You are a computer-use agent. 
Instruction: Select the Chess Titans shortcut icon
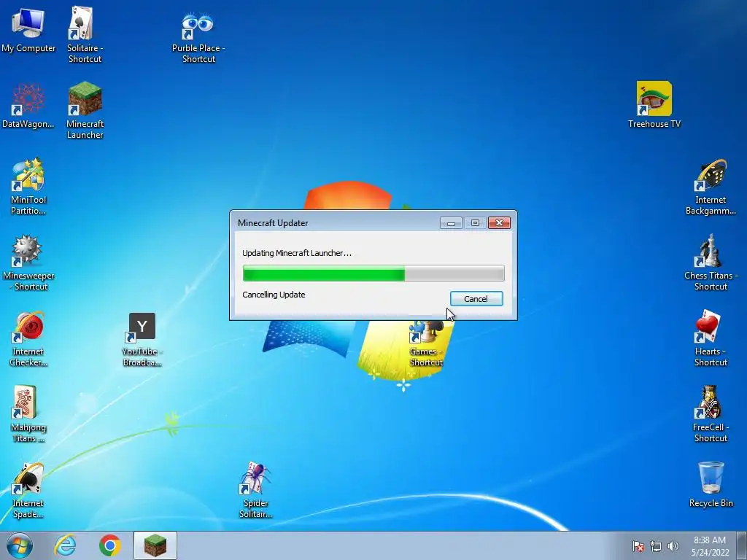[x=711, y=262]
